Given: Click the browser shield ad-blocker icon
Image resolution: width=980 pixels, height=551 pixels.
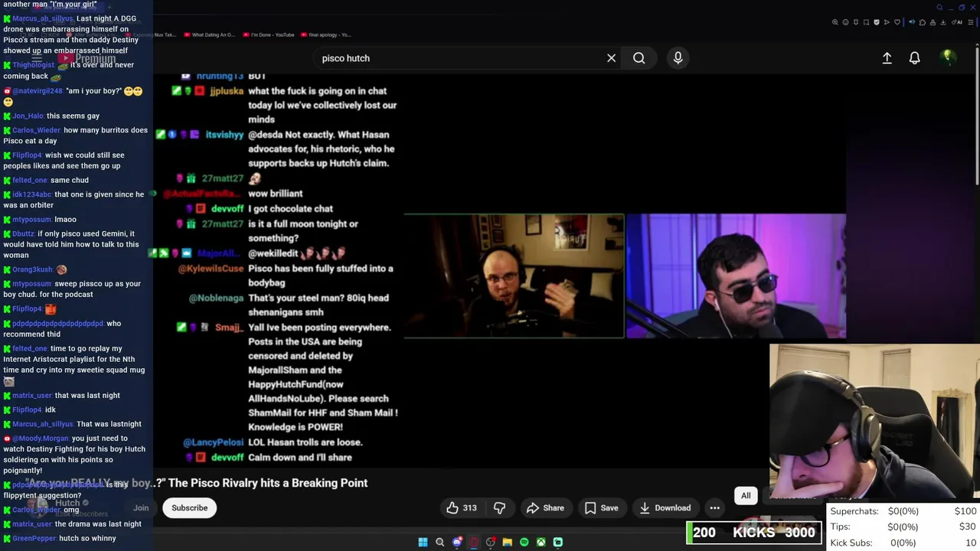Looking at the screenshot, I should click(x=877, y=22).
